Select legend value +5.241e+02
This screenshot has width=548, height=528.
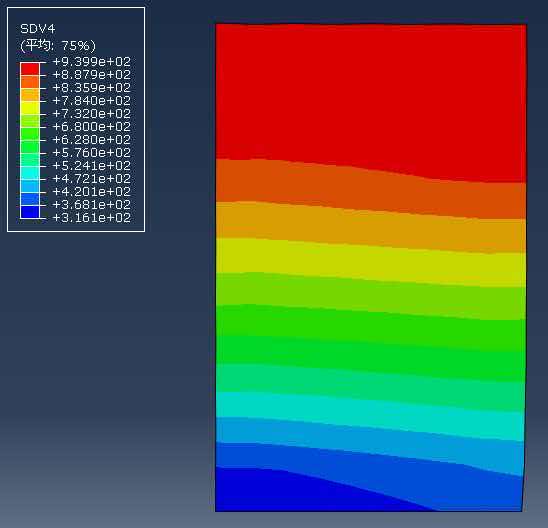click(x=92, y=165)
